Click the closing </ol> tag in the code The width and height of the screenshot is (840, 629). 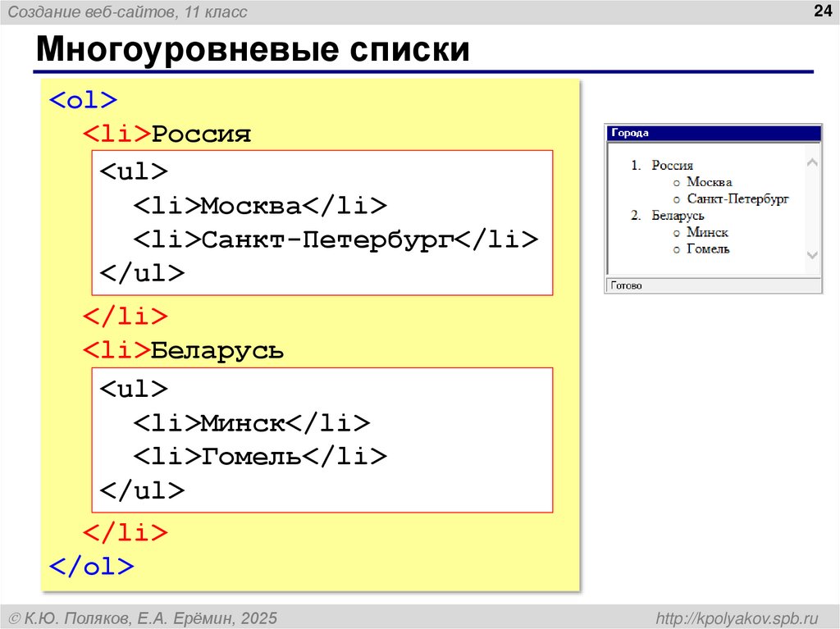pos(91,567)
